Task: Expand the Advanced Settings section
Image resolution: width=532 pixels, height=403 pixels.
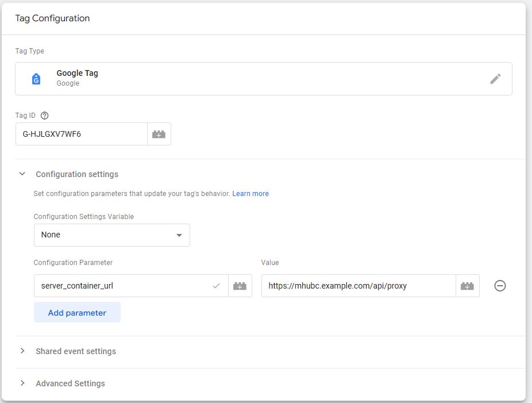Action: click(22, 383)
